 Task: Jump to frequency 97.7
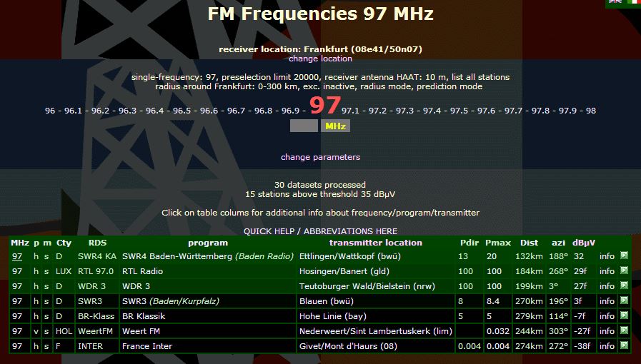[x=514, y=111]
